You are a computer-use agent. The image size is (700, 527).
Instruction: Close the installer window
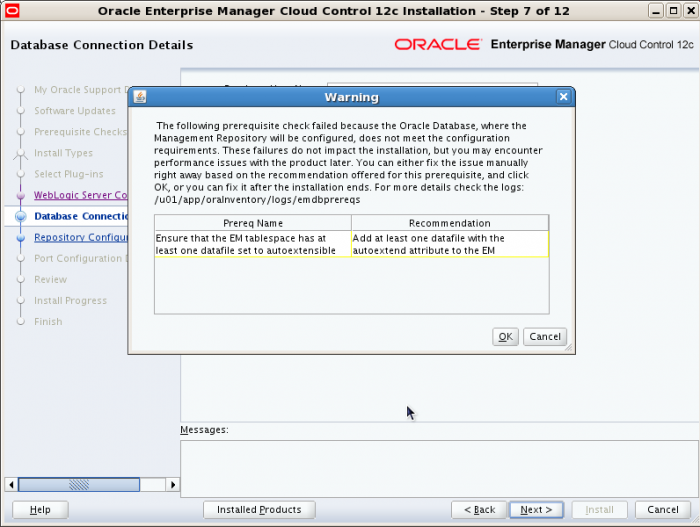pyautogui.click(x=690, y=10)
